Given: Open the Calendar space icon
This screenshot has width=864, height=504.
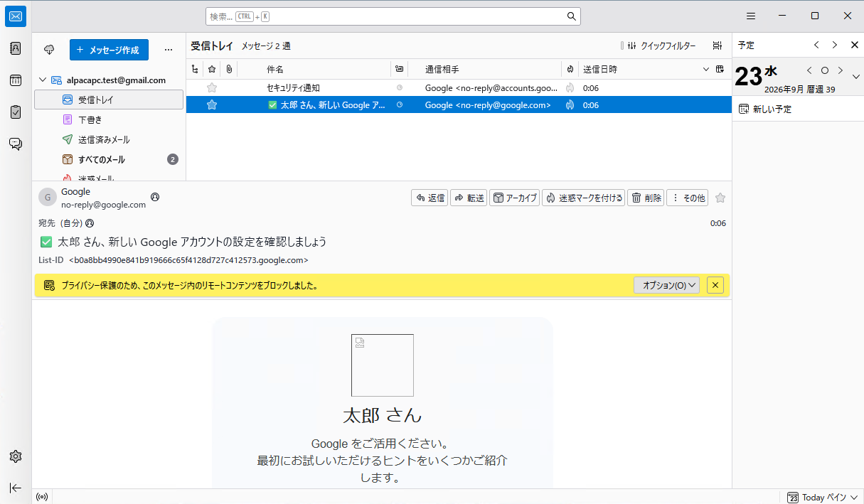Looking at the screenshot, I should click(x=16, y=80).
